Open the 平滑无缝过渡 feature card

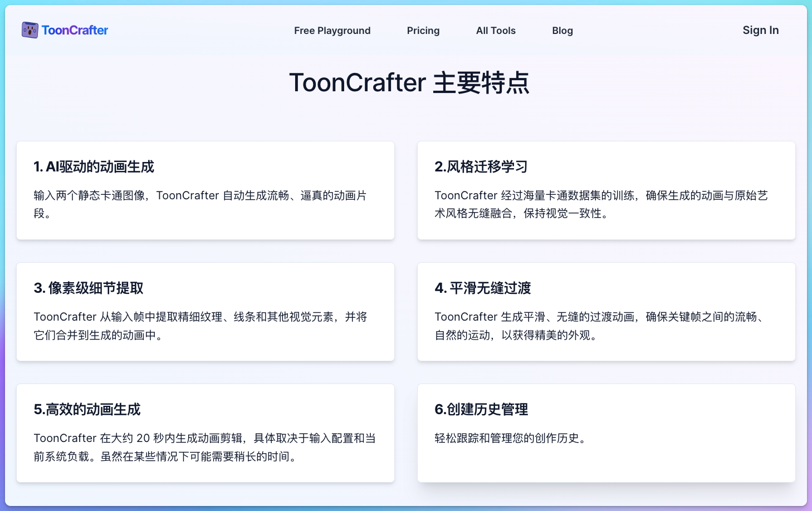coord(606,312)
